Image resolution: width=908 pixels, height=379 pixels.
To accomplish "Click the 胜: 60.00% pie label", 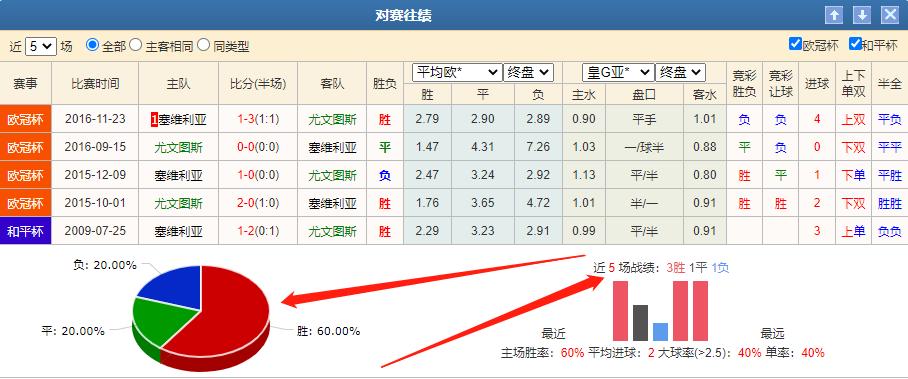I will coord(328,331).
